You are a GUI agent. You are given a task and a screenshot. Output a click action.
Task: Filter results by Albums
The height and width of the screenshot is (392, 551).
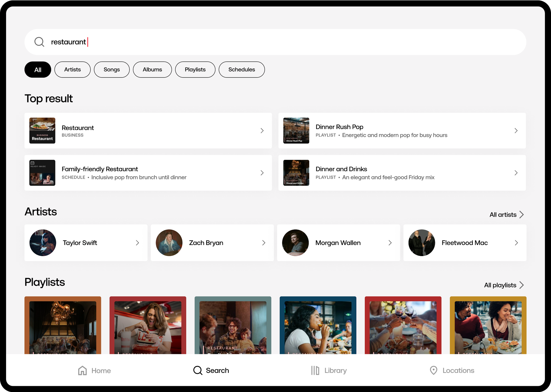[x=152, y=70]
